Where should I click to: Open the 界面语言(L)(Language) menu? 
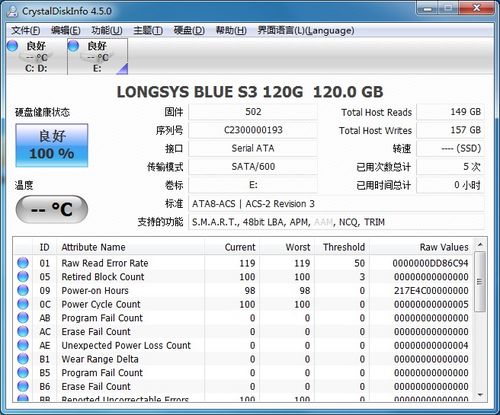point(306,31)
